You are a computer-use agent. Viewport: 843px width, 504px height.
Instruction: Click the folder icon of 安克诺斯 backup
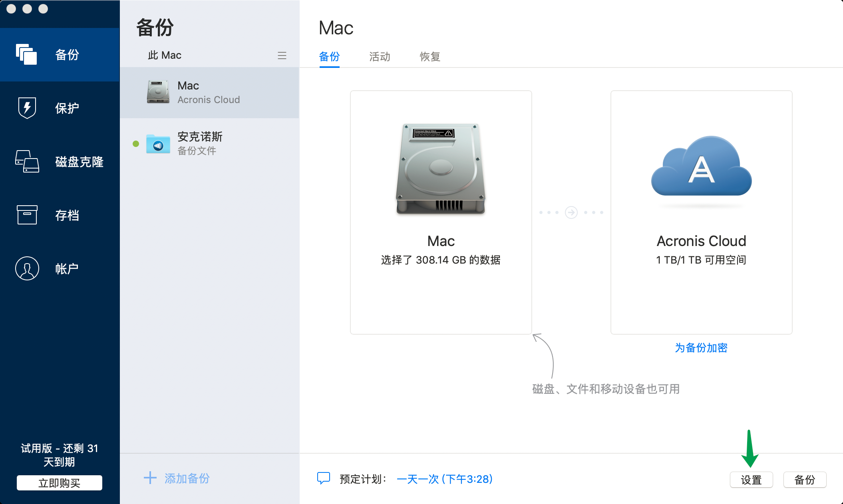(x=158, y=144)
